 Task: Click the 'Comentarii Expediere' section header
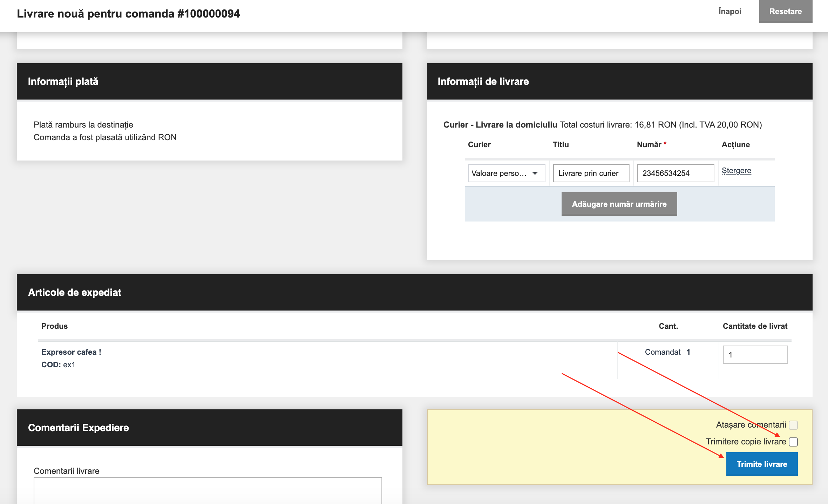(x=209, y=428)
